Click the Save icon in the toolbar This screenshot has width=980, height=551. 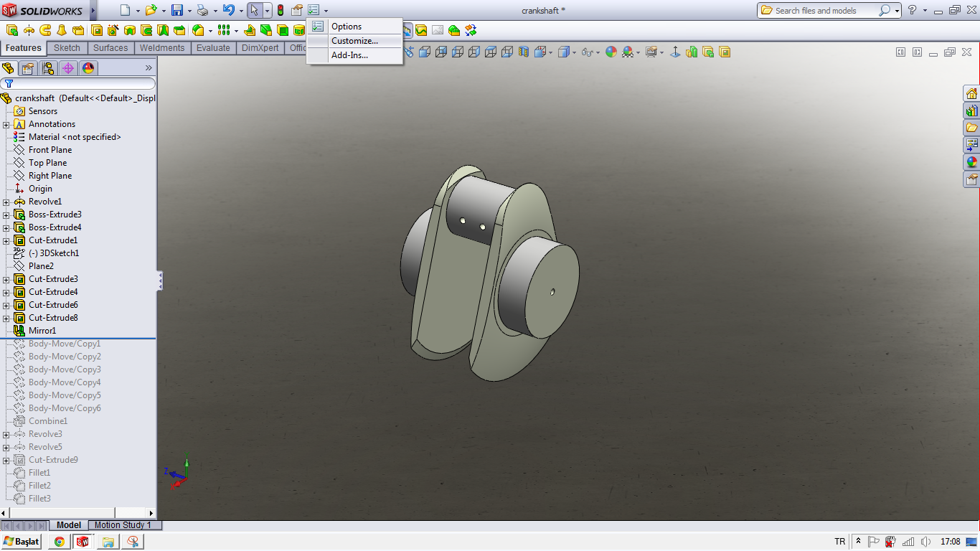(x=176, y=10)
